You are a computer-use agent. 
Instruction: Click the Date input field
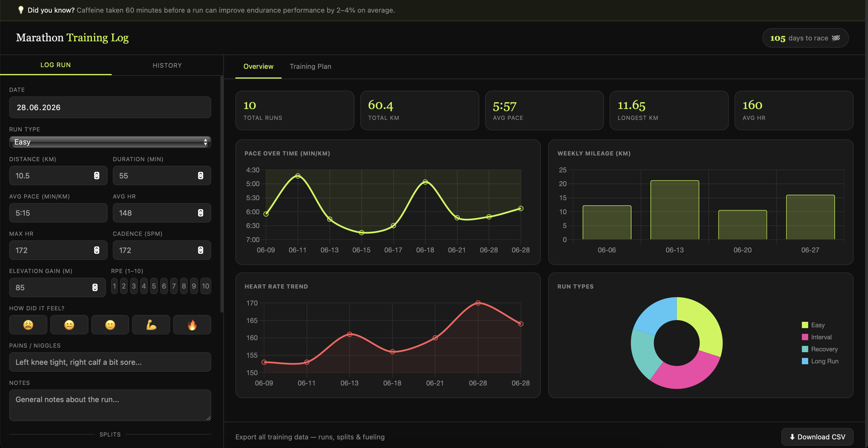[110, 107]
